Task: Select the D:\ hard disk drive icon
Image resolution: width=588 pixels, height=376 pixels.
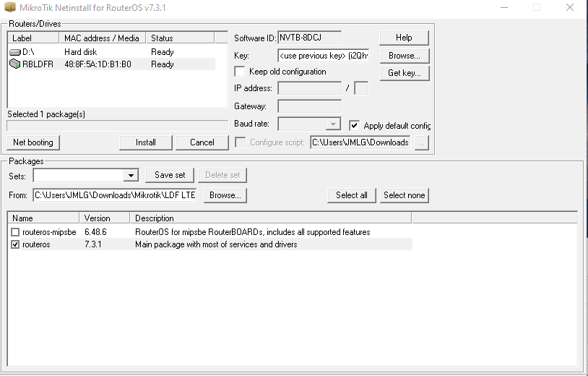Action: coord(15,52)
